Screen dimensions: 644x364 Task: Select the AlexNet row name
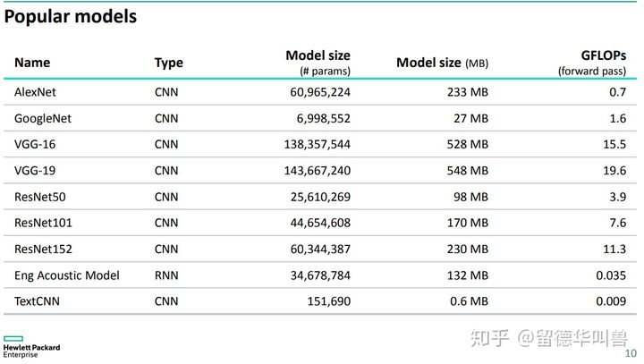coord(35,92)
